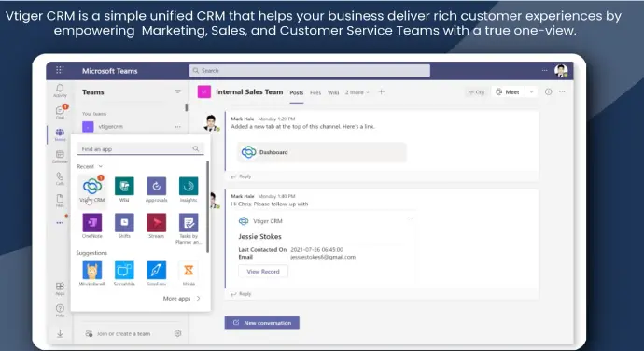
Task: Open the OneNote app
Action: click(92, 226)
